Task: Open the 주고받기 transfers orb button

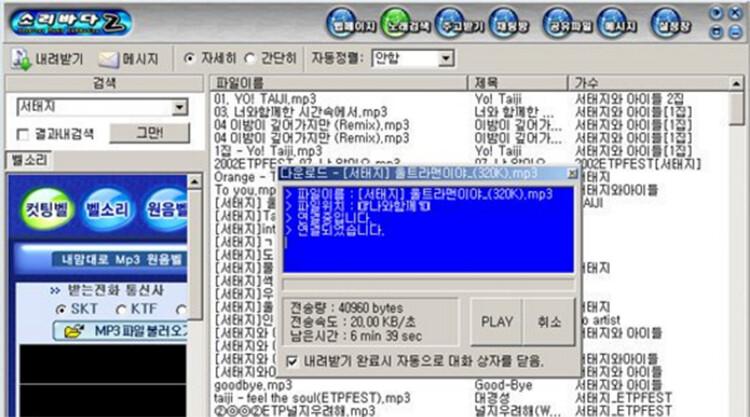Action: [x=459, y=23]
